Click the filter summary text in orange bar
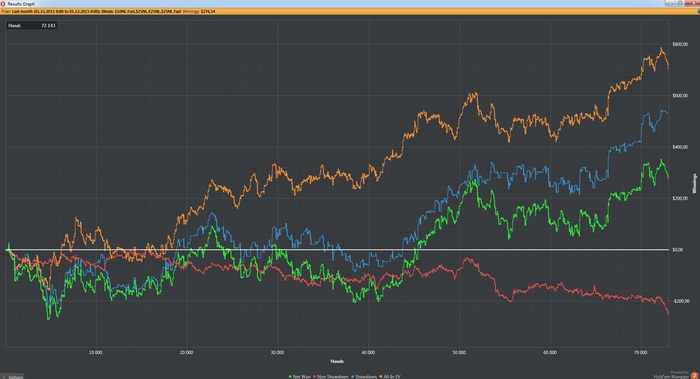 (108, 11)
